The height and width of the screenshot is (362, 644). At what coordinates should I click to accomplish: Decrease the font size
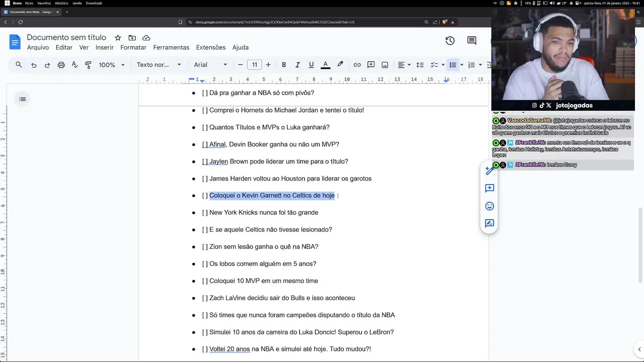(x=240, y=65)
